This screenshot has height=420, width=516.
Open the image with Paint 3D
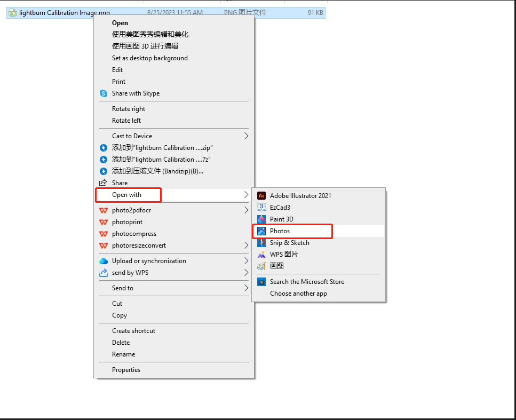[x=319, y=219]
